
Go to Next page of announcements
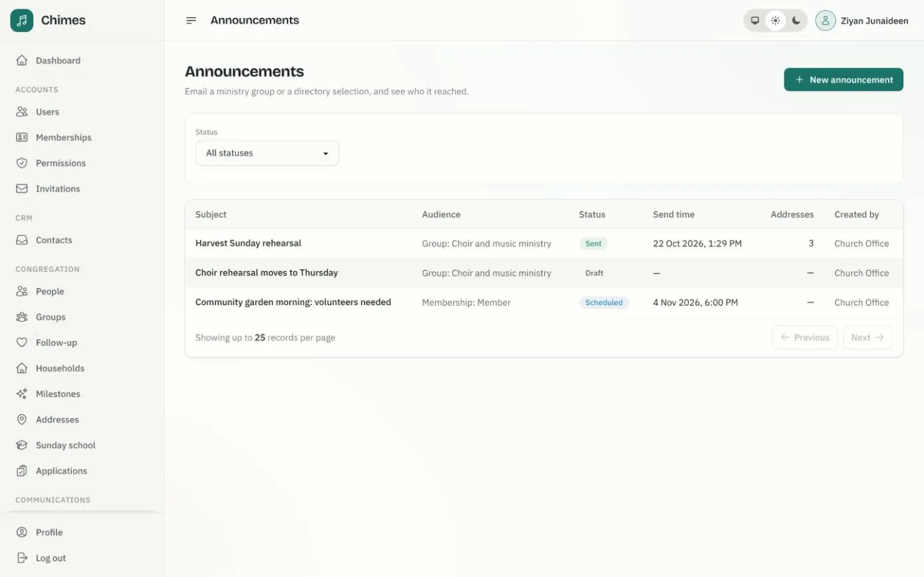coord(867,338)
